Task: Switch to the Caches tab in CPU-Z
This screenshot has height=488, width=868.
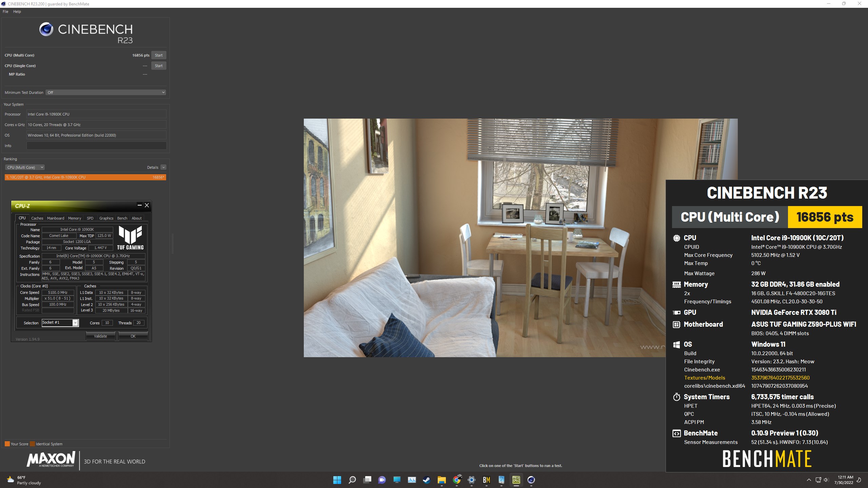Action: 37,218
